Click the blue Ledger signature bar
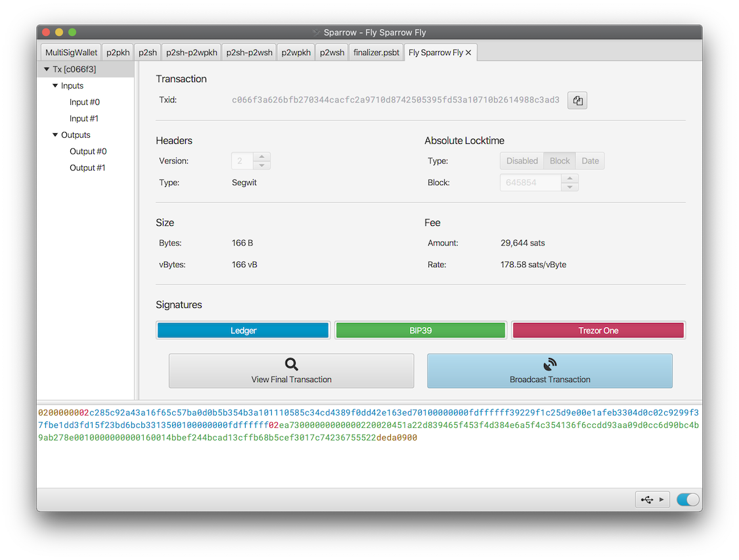The image size is (739, 560). pyautogui.click(x=243, y=330)
